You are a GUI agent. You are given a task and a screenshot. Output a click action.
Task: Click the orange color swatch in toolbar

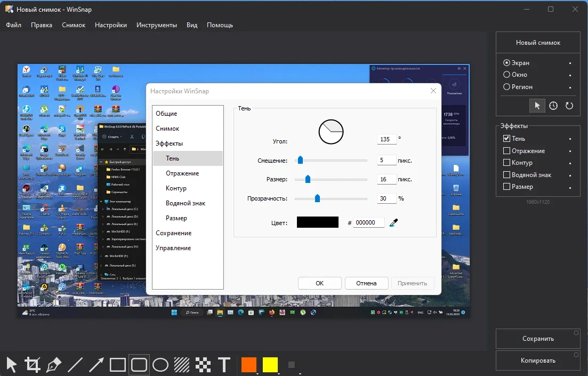pos(248,364)
